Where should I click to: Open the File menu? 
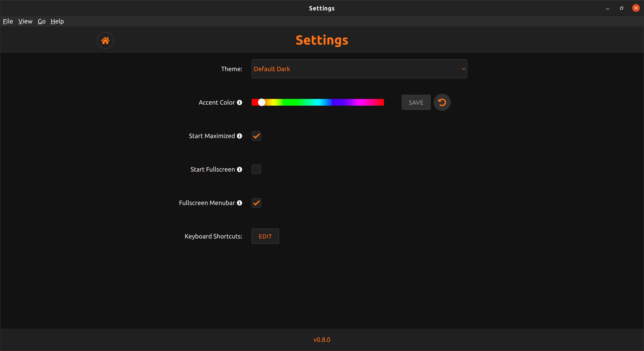(8, 21)
